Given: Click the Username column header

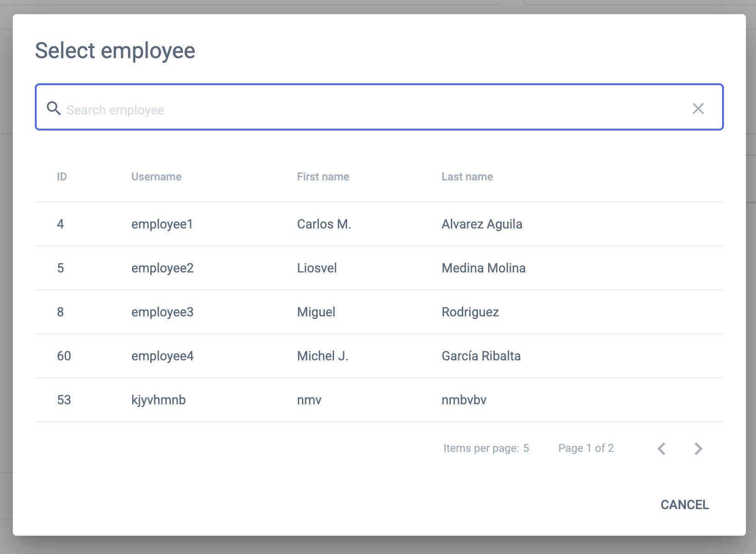Looking at the screenshot, I should pos(156,177).
